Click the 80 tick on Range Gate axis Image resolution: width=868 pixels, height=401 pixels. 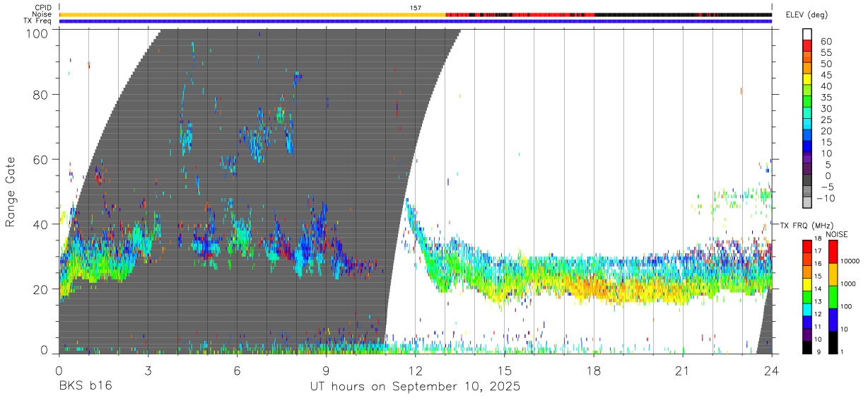42,95
